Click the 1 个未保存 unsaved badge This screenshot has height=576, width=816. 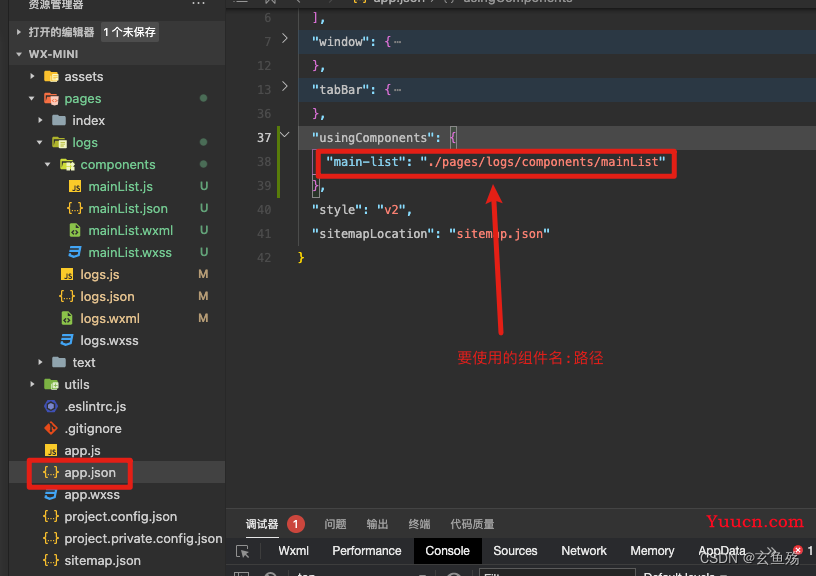click(130, 32)
